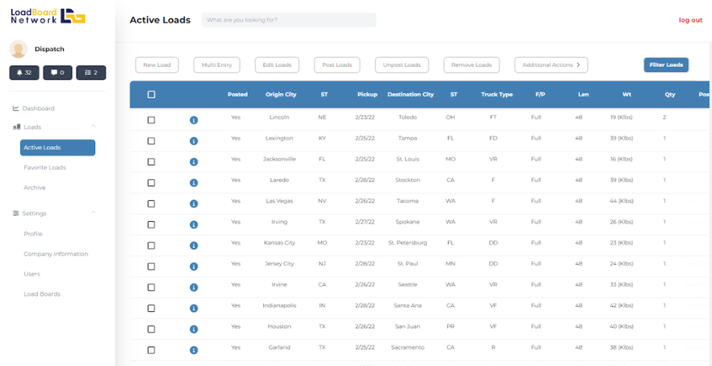
Task: Click the LoadBoard Network logo
Action: 48,16
